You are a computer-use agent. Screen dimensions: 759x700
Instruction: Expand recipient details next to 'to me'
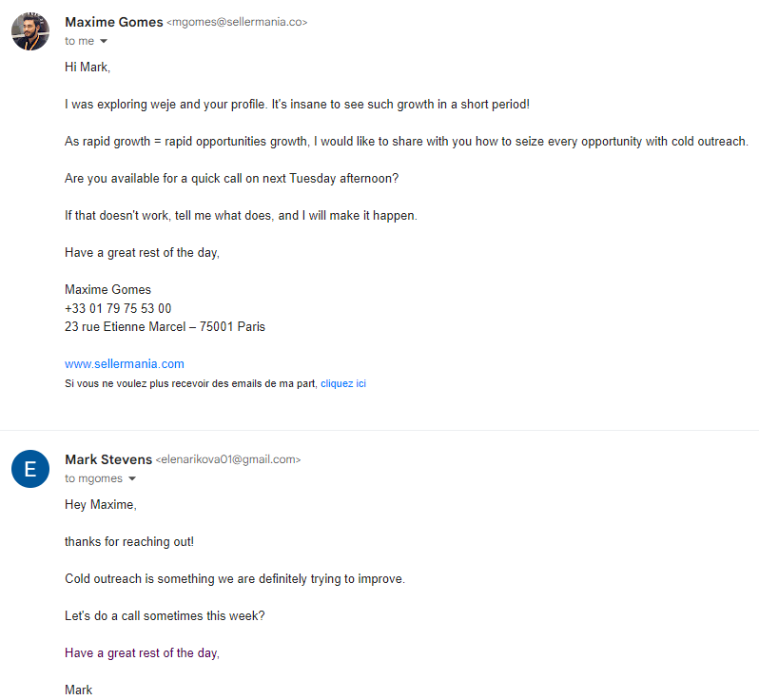click(x=104, y=41)
